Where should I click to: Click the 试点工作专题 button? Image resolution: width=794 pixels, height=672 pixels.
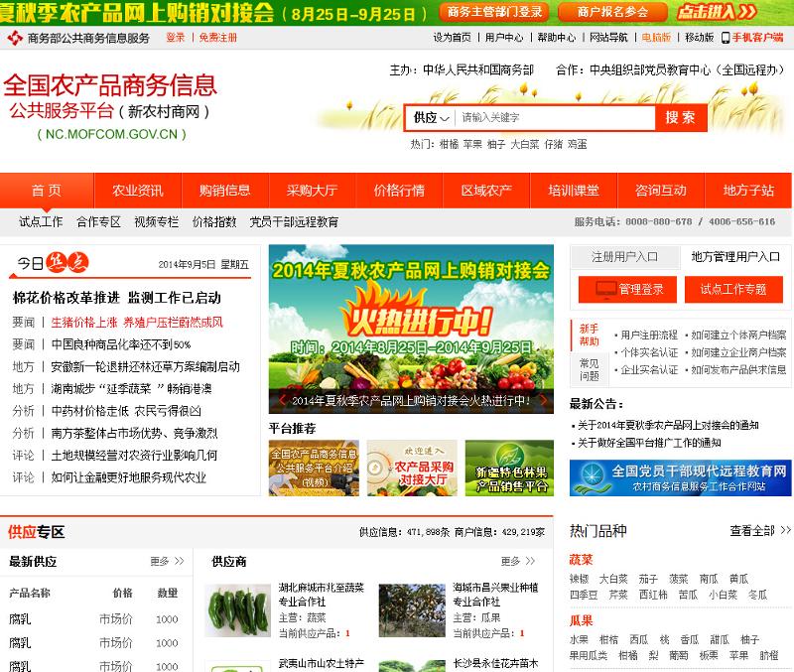point(733,289)
